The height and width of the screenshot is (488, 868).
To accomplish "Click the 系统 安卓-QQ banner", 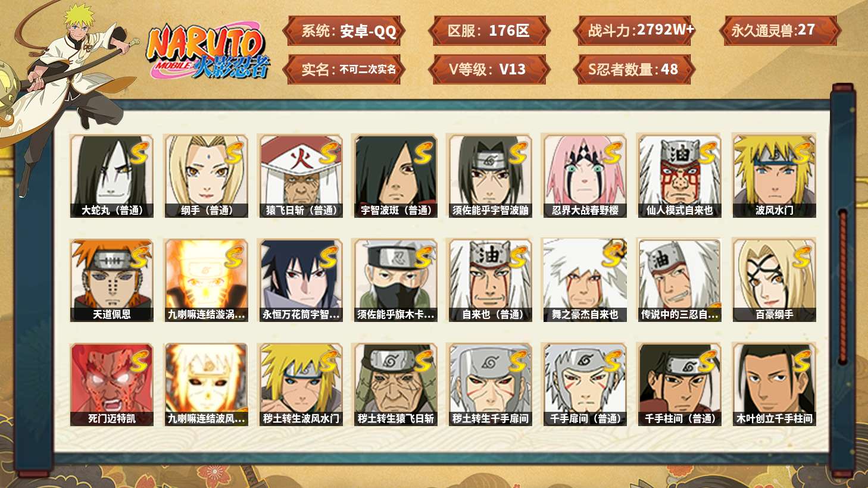I will tap(344, 30).
